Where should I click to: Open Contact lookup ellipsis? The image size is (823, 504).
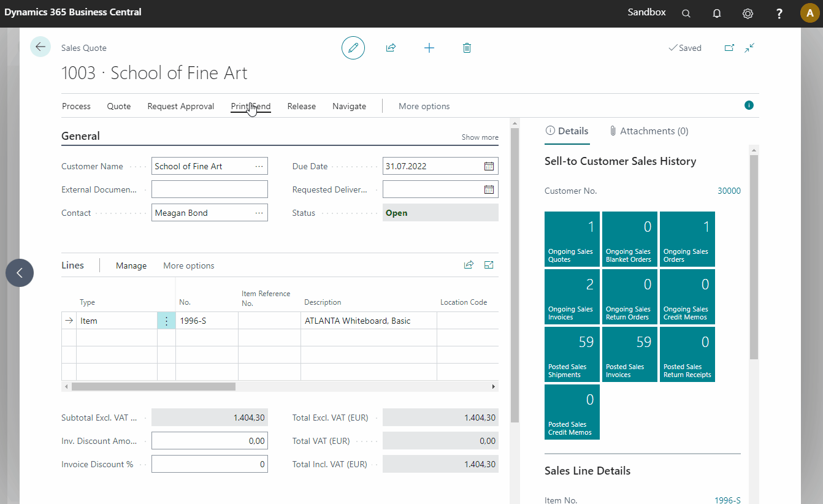coord(259,213)
